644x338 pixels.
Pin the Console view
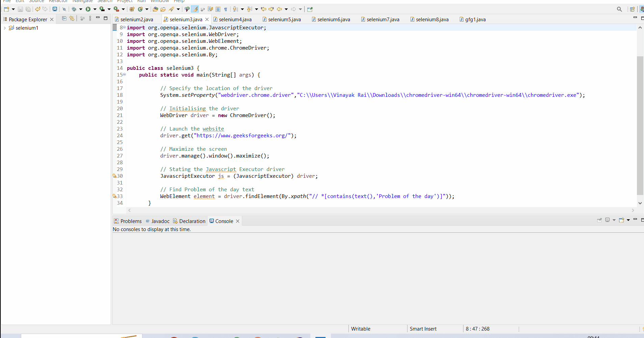599,220
